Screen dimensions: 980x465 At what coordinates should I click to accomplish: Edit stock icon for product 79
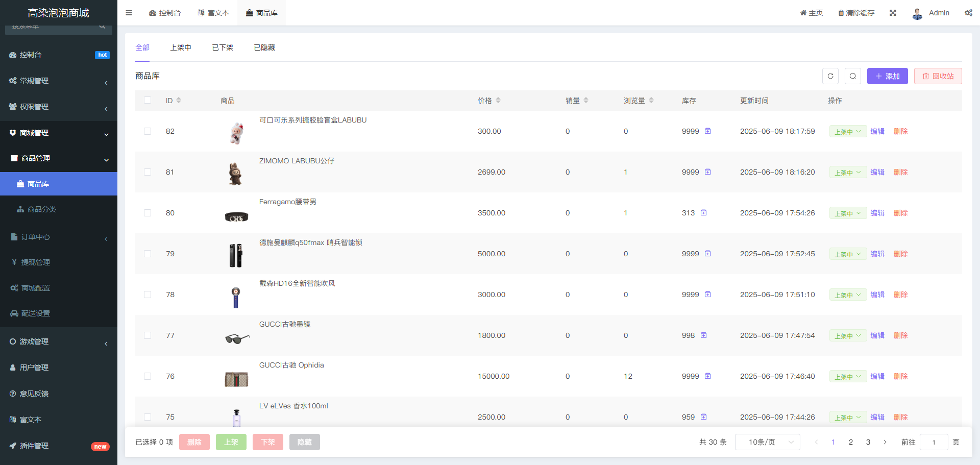tap(708, 254)
